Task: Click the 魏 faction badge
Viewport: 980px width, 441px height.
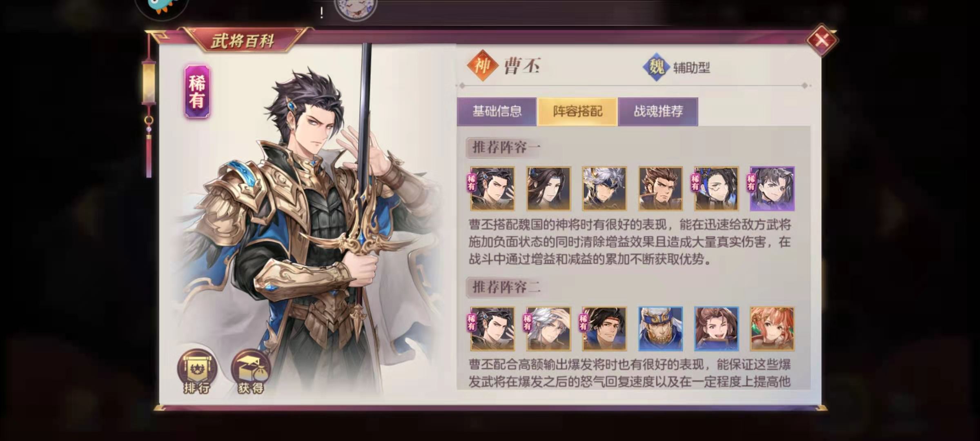Action: click(x=656, y=67)
